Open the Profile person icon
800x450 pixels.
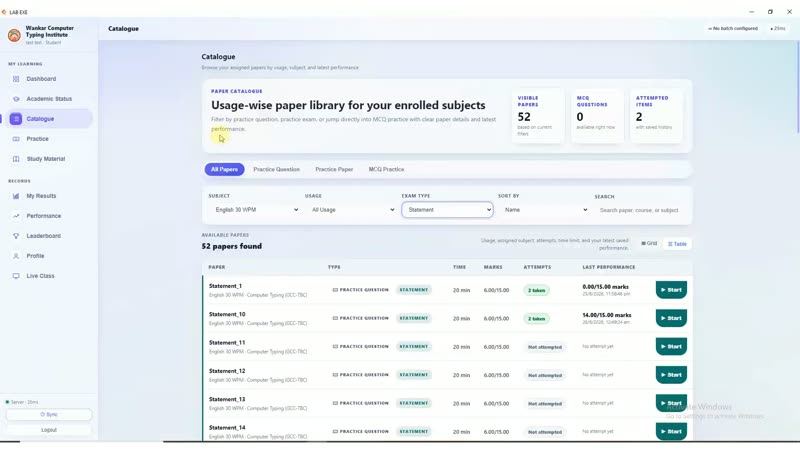point(16,256)
